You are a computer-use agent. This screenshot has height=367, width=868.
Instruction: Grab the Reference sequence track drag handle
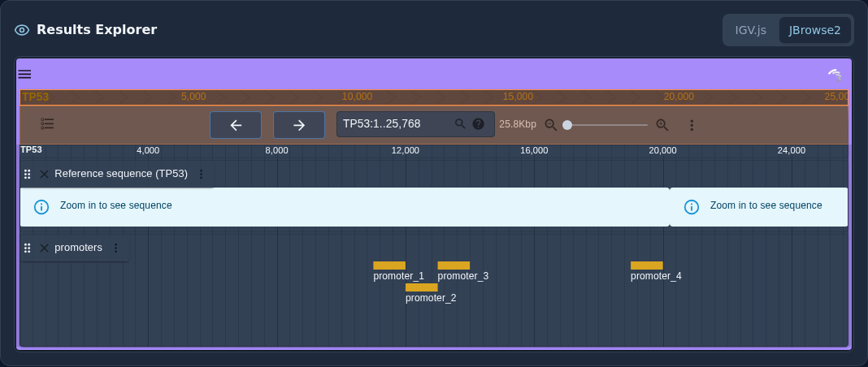pos(27,174)
